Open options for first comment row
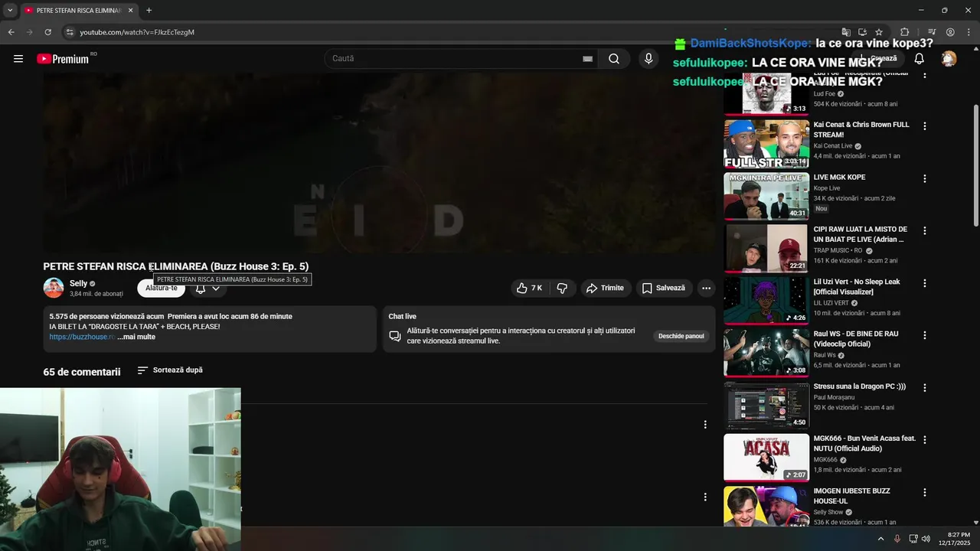Viewport: 980px width, 551px height. [705, 424]
